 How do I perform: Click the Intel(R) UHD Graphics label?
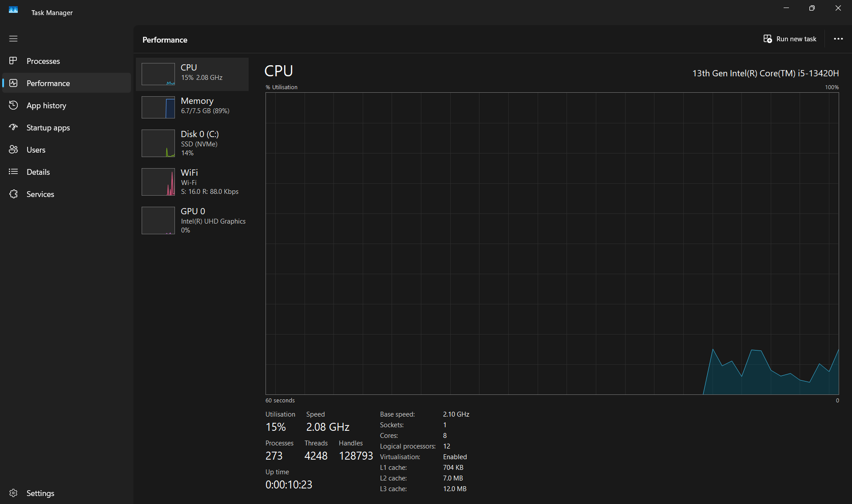213,221
